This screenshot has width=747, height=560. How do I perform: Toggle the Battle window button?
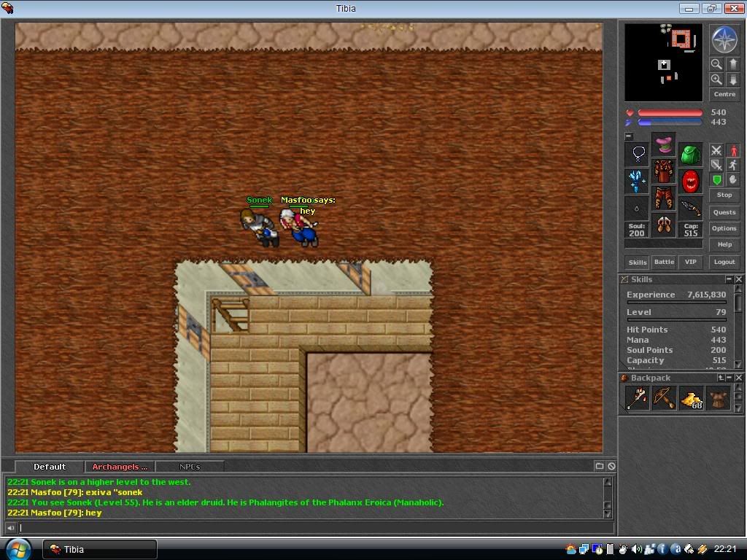(x=664, y=262)
